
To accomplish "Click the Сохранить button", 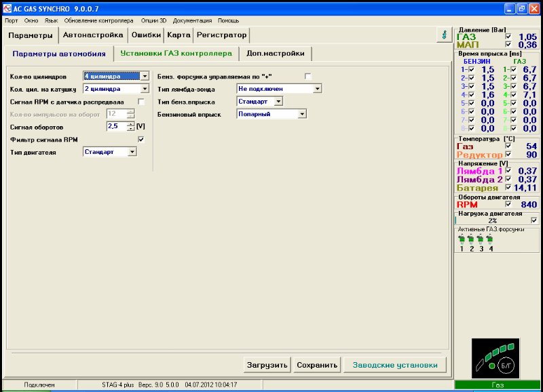I will click(x=318, y=364).
